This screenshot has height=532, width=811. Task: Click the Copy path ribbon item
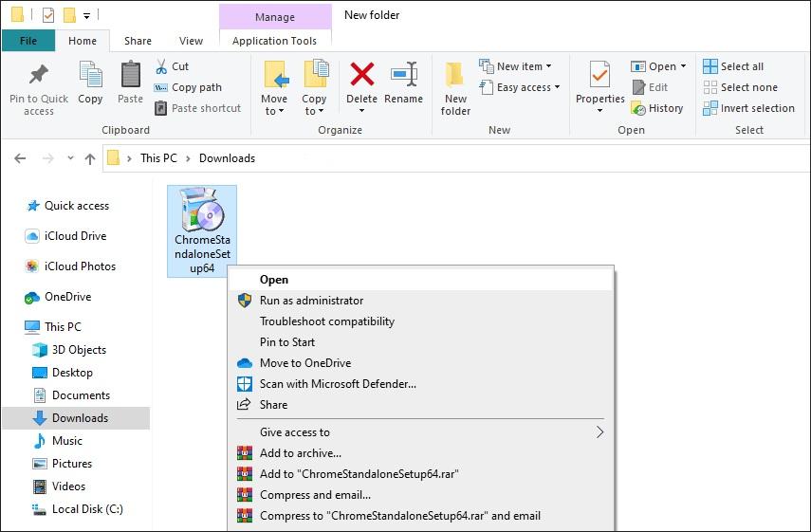188,87
